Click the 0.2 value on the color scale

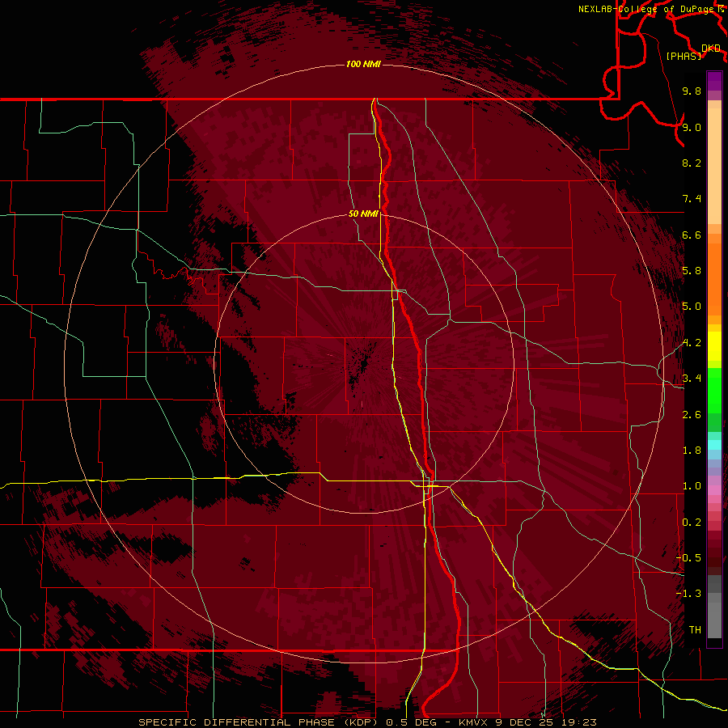tap(692, 523)
